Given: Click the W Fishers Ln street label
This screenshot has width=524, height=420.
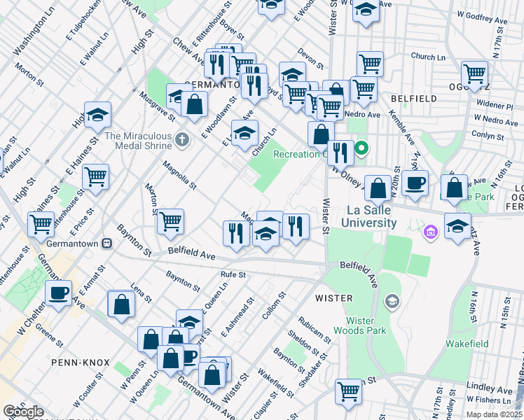Looking at the screenshot, I should tap(488, 400).
